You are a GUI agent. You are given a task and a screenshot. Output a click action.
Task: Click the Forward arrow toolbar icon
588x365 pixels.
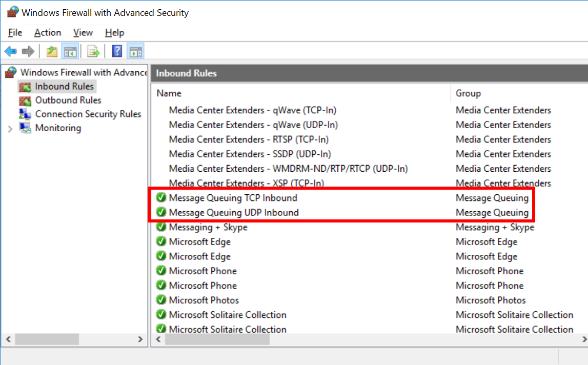28,51
